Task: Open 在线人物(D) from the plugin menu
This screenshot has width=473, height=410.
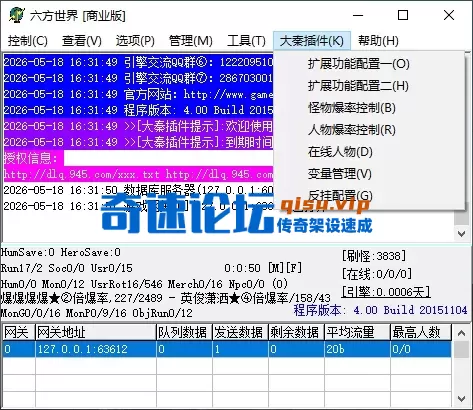Action: (x=369, y=152)
